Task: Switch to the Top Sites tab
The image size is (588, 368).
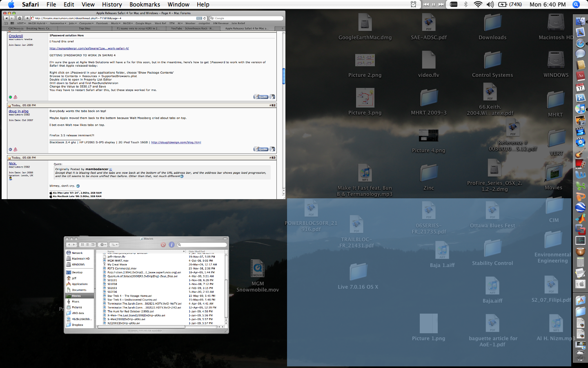Action: click(x=85, y=28)
